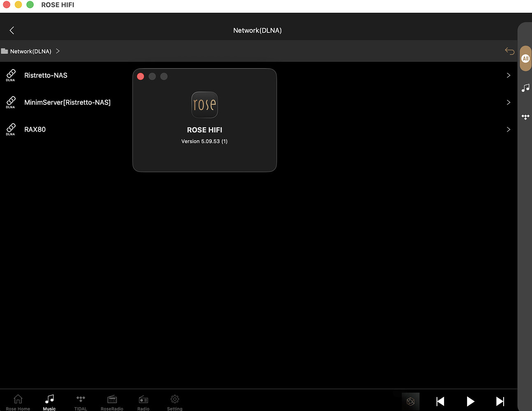Screen dimensions: 532x411
Task: Toggle playback with the play button
Action: (x=470, y=401)
